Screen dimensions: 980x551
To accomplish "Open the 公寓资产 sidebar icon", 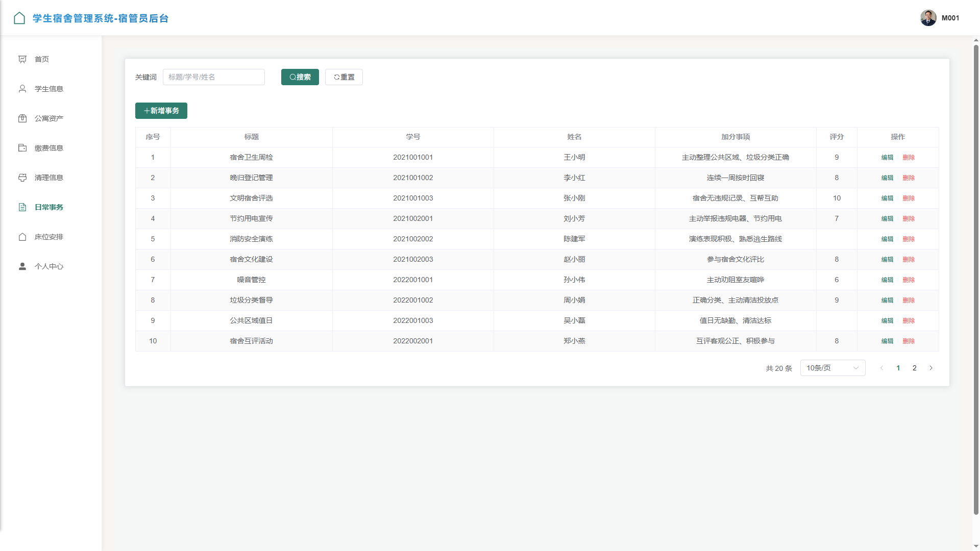I will pos(22,118).
